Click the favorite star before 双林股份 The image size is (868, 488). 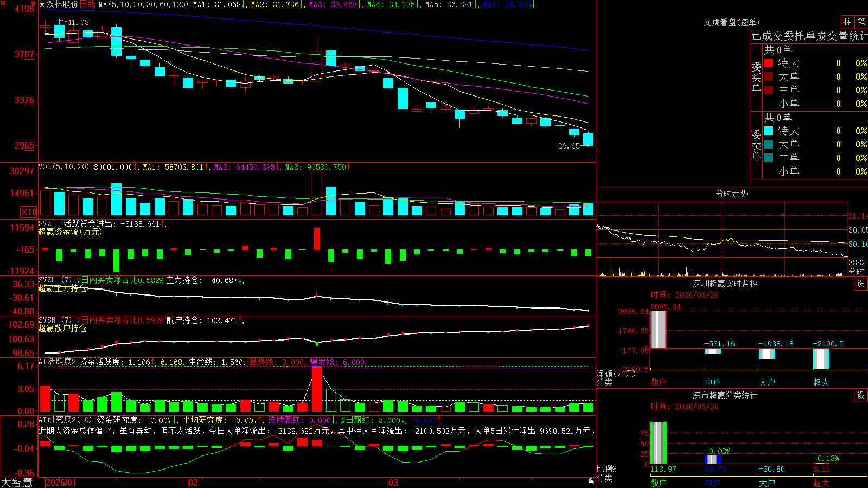pos(42,4)
